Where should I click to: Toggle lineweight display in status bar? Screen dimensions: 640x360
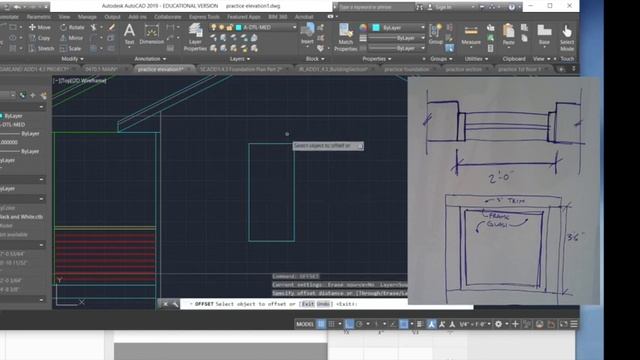pyautogui.click(x=420, y=324)
